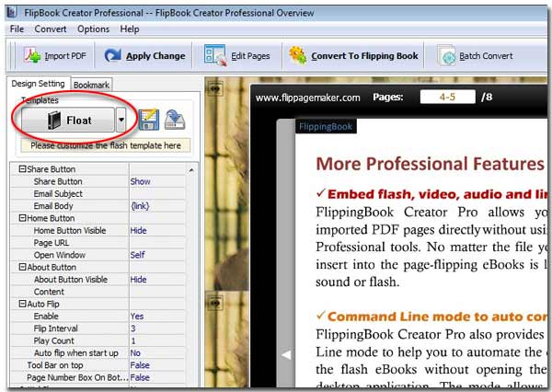
Task: Open the File menu
Action: (x=17, y=29)
